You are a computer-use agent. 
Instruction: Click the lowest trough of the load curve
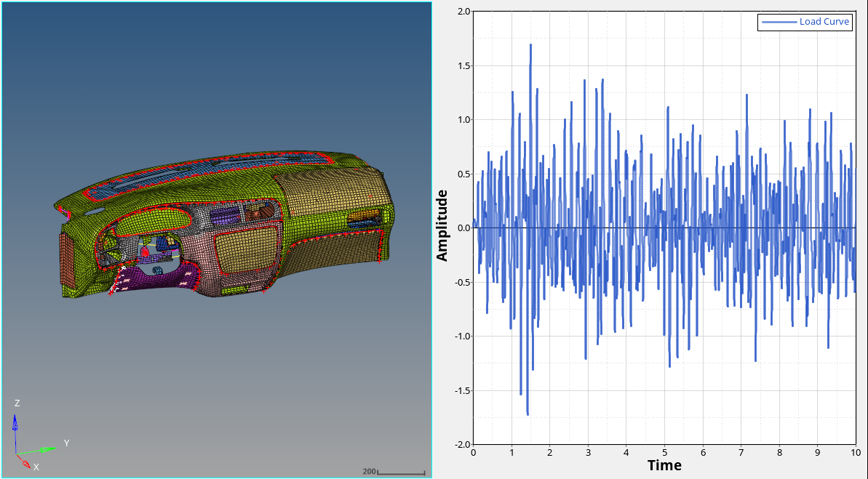527,414
